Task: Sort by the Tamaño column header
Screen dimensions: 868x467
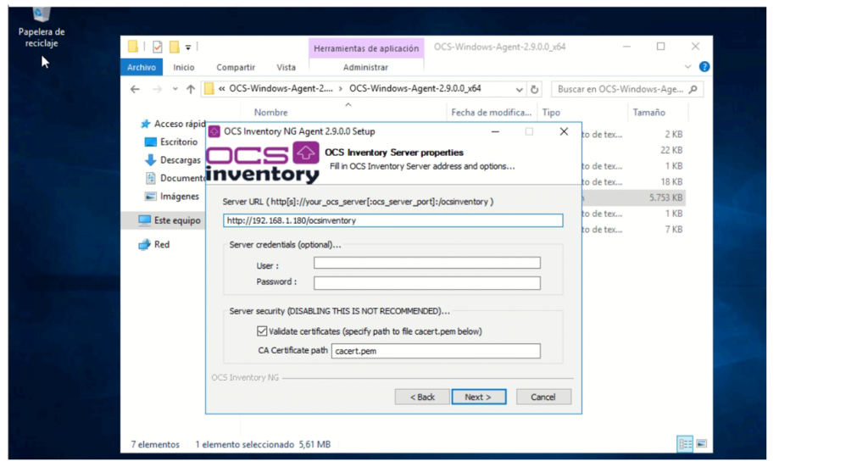Action: (648, 113)
